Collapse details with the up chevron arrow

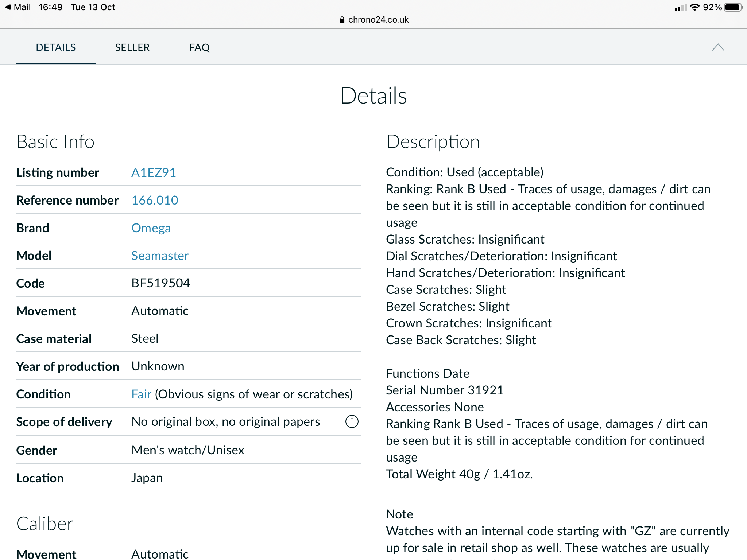point(718,47)
